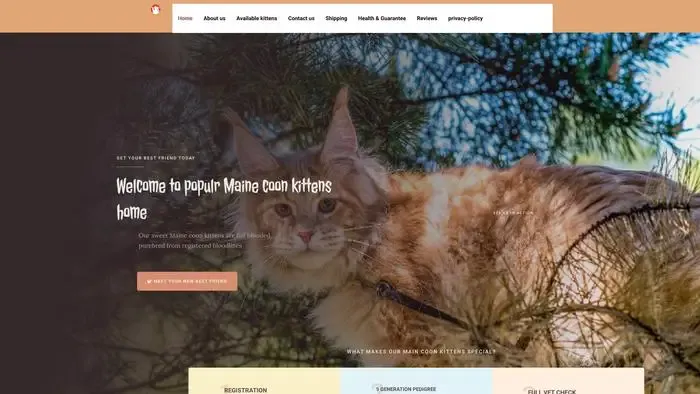Image resolution: width=700 pixels, height=394 pixels.
Task: Click the site logo icon
Action: [x=155, y=9]
